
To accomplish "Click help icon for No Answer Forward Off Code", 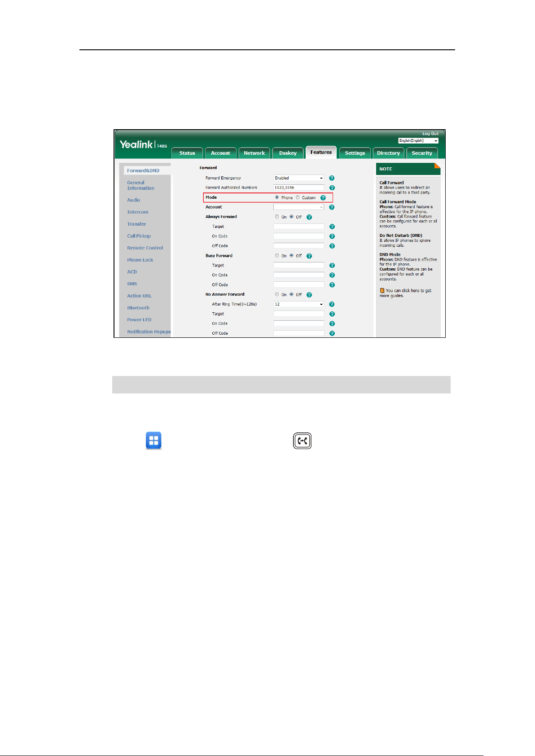I will 332,333.
